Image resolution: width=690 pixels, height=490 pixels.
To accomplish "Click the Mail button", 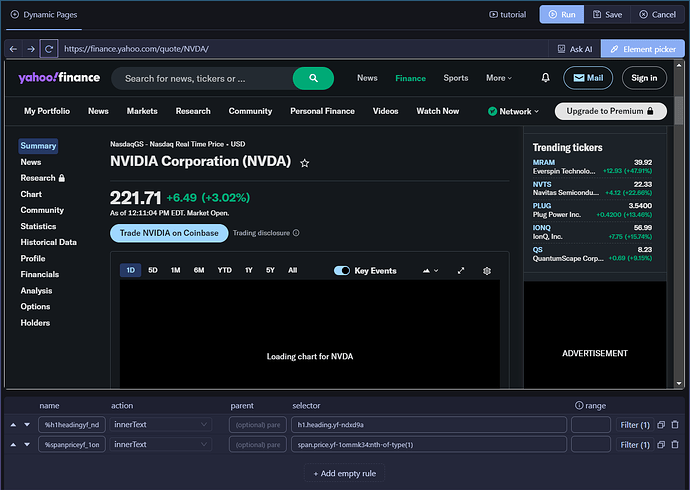I will coord(588,78).
